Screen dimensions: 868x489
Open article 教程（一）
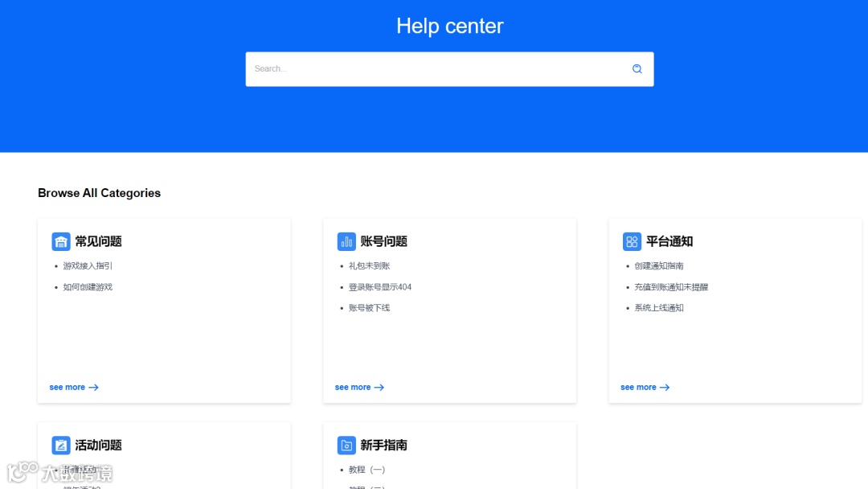point(367,470)
